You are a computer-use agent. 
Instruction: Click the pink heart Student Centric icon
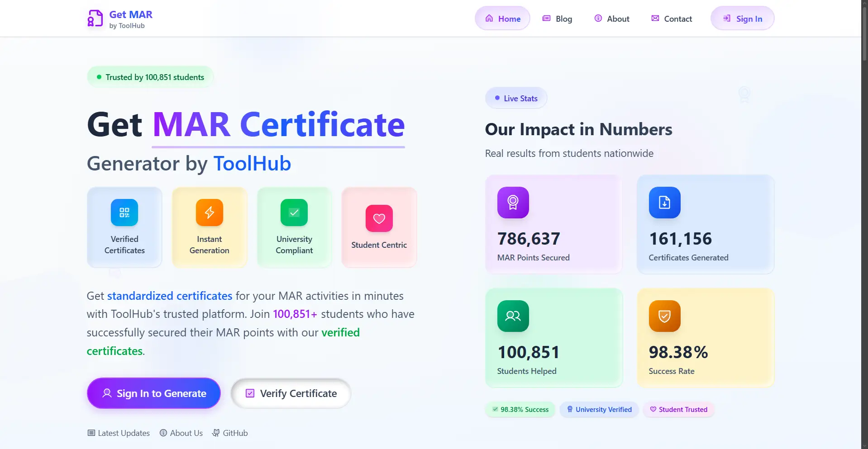click(x=379, y=218)
